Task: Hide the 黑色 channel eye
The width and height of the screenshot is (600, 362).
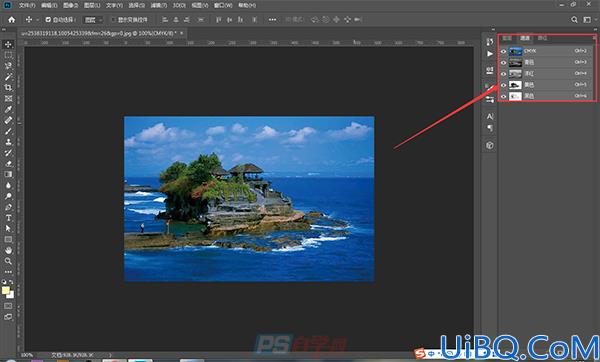Action: point(503,96)
